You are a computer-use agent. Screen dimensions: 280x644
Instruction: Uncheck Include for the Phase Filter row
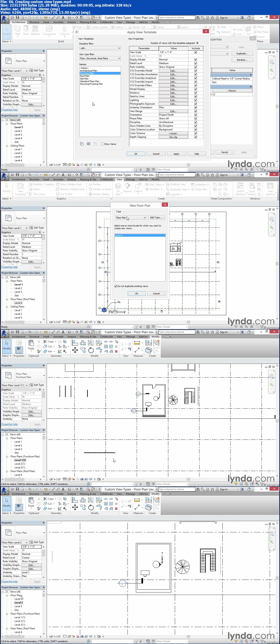click(x=196, y=118)
